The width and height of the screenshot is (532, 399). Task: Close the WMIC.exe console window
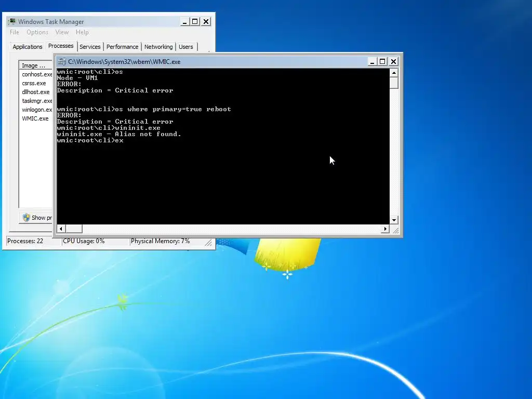pyautogui.click(x=394, y=61)
